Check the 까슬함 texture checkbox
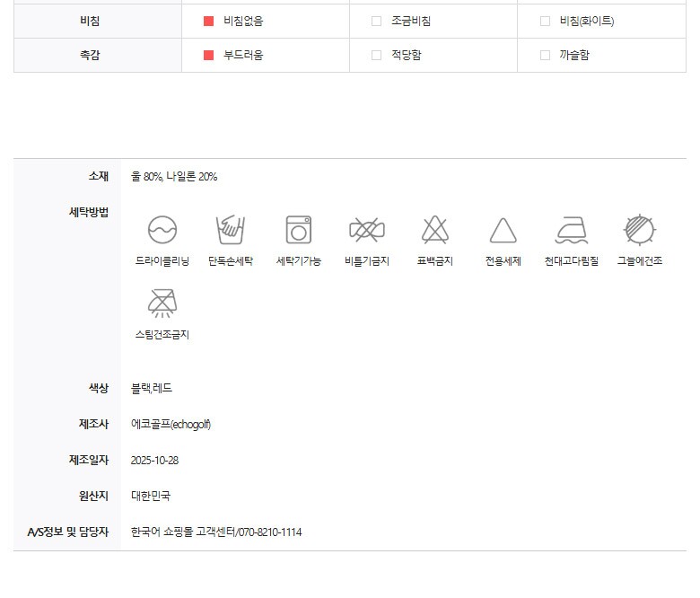 (545, 55)
